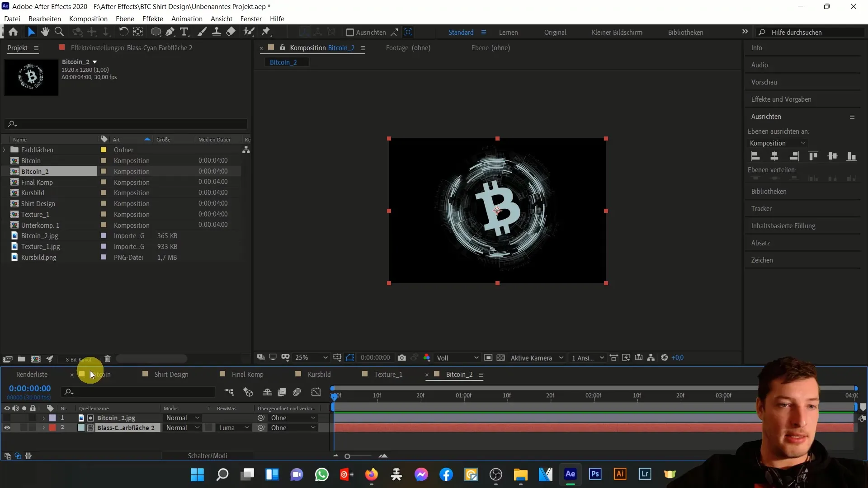
Task: Expand the Bitcoin_2.jpg layer properties
Action: (43, 418)
